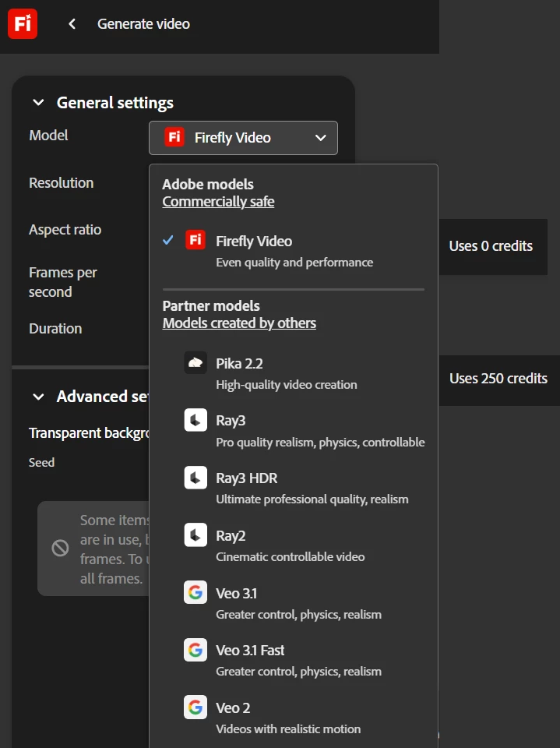Choose the Ray2 model
The height and width of the screenshot is (748, 560).
(x=294, y=545)
